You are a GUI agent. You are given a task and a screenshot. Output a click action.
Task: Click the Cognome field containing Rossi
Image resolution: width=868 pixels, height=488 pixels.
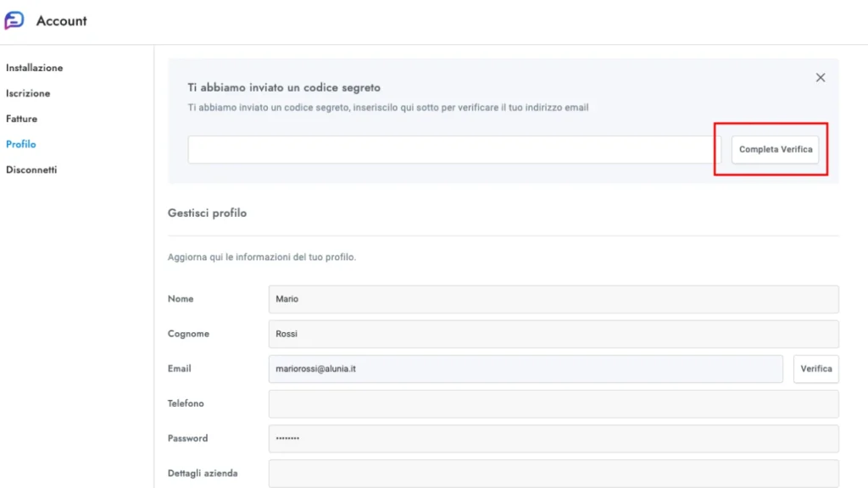tap(553, 334)
